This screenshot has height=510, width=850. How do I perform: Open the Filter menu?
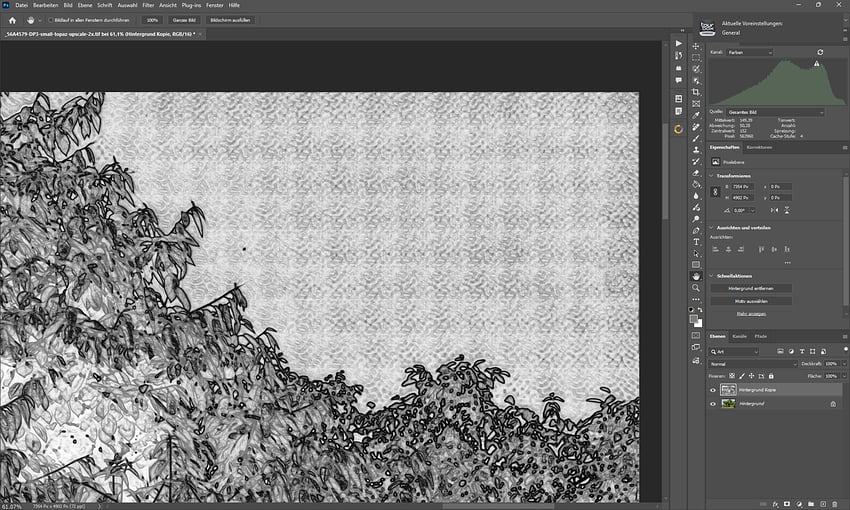point(147,5)
